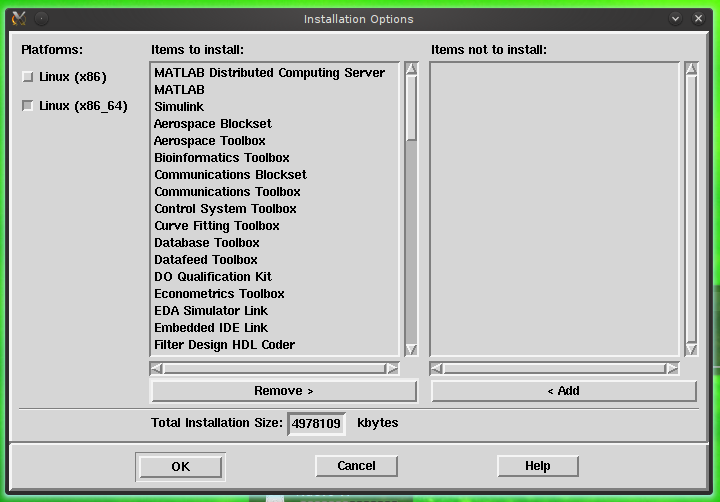Select MATLAB Distributed Computing Server in the list
This screenshot has height=502, width=720.
(x=274, y=73)
